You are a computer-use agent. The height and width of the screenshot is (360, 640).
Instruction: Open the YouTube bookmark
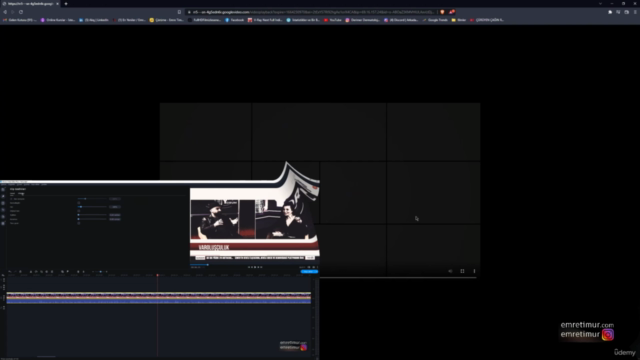[x=333, y=20]
